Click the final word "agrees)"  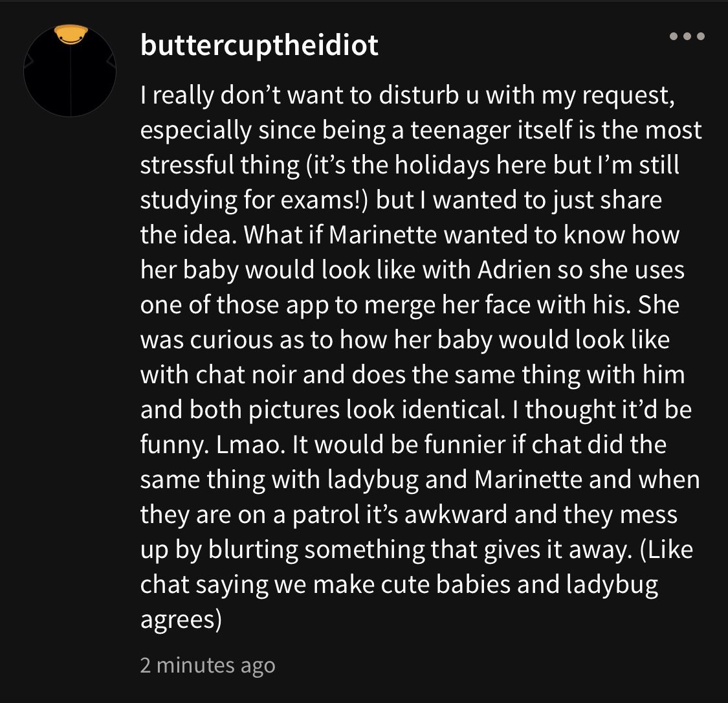coord(181,620)
